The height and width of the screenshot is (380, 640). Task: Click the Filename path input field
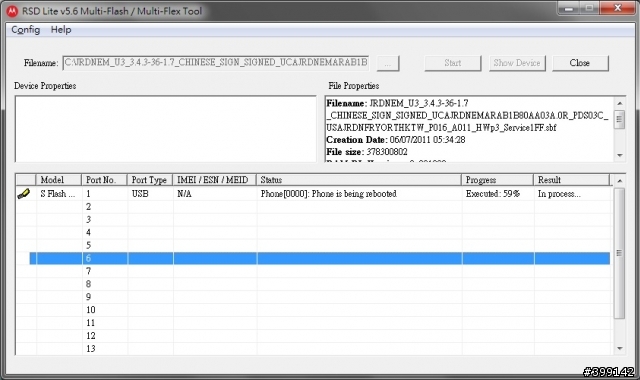tap(215, 63)
